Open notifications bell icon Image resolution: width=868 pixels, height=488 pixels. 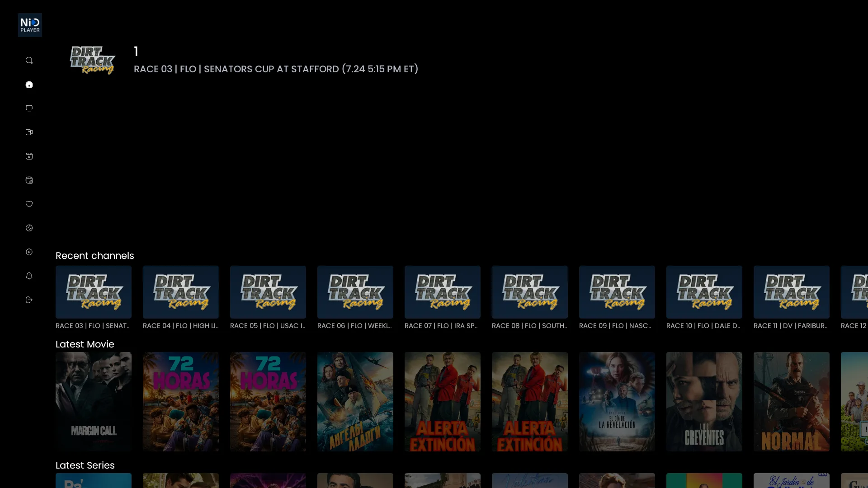pos(29,276)
